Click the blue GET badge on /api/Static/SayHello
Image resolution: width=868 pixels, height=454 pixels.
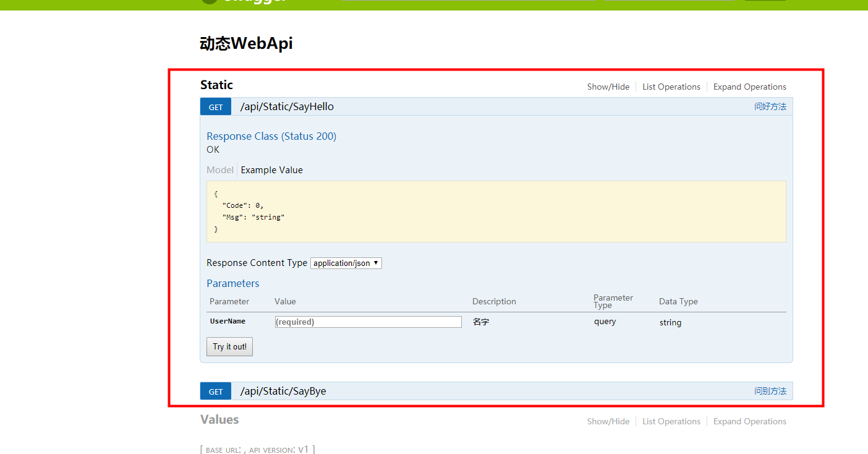215,106
